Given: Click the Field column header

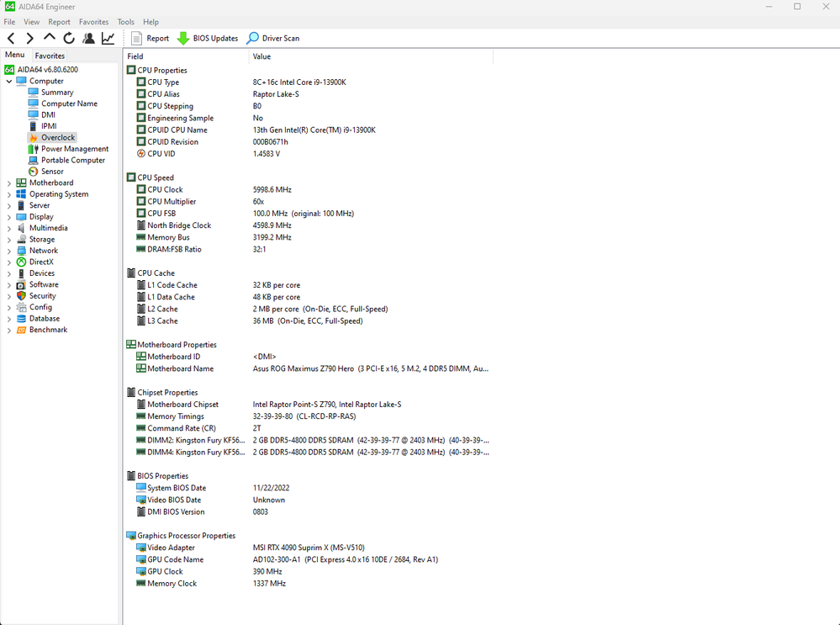Looking at the screenshot, I should pos(186,56).
